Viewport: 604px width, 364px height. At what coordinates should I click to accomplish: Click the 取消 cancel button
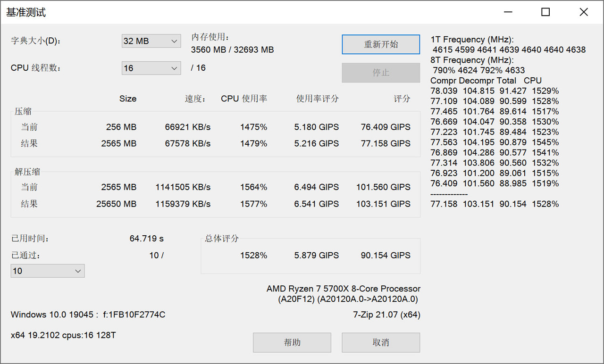click(381, 343)
